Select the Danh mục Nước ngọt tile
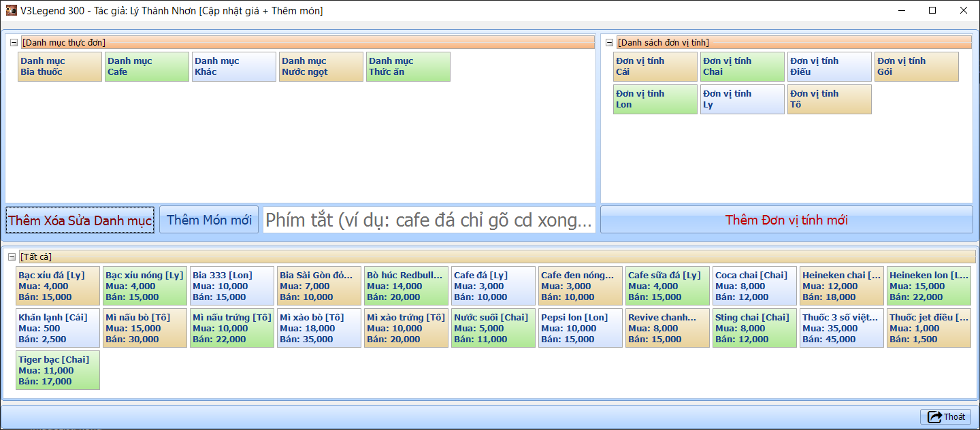The height and width of the screenshot is (430, 980). 321,67
